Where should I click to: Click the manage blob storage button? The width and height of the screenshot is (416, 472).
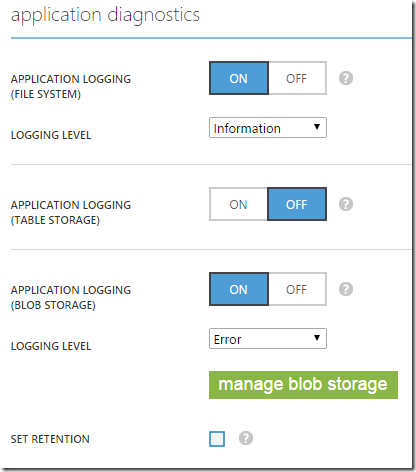303,385
